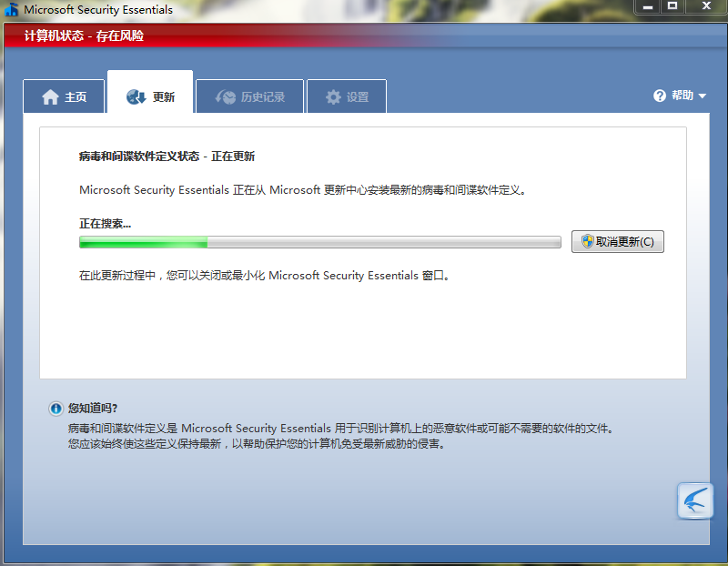This screenshot has height=566, width=728.
Task: Click the 病毒和间谍软件定义状态 - 正在更新 heading
Action: point(167,157)
